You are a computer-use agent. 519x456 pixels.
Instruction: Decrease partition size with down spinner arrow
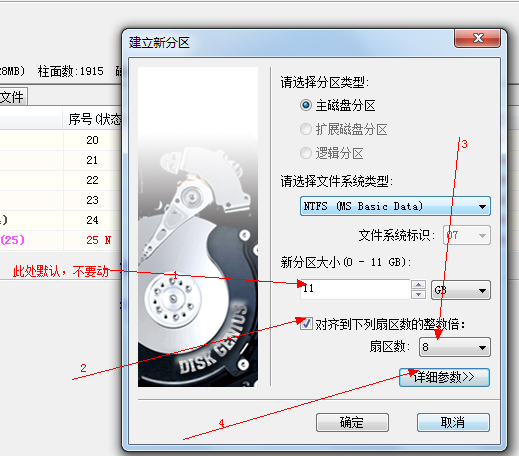[x=418, y=295]
